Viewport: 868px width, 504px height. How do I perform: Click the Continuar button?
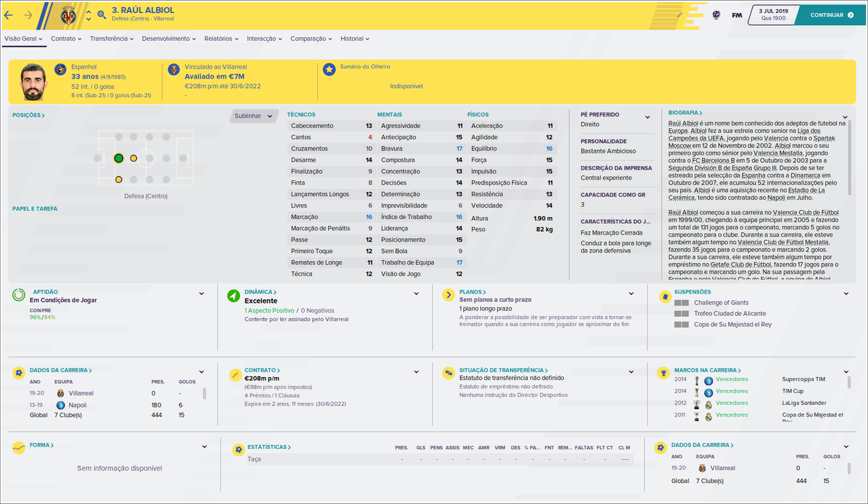832,15
